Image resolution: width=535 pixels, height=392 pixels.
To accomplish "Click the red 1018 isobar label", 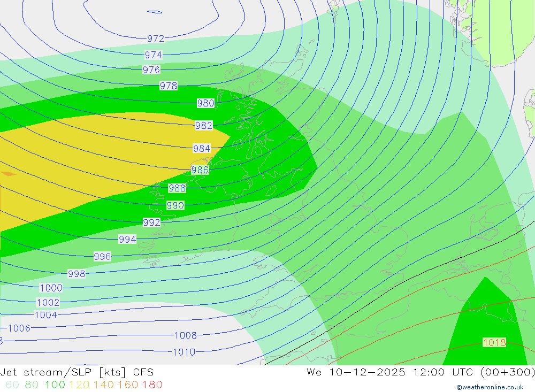I will coord(494,342).
